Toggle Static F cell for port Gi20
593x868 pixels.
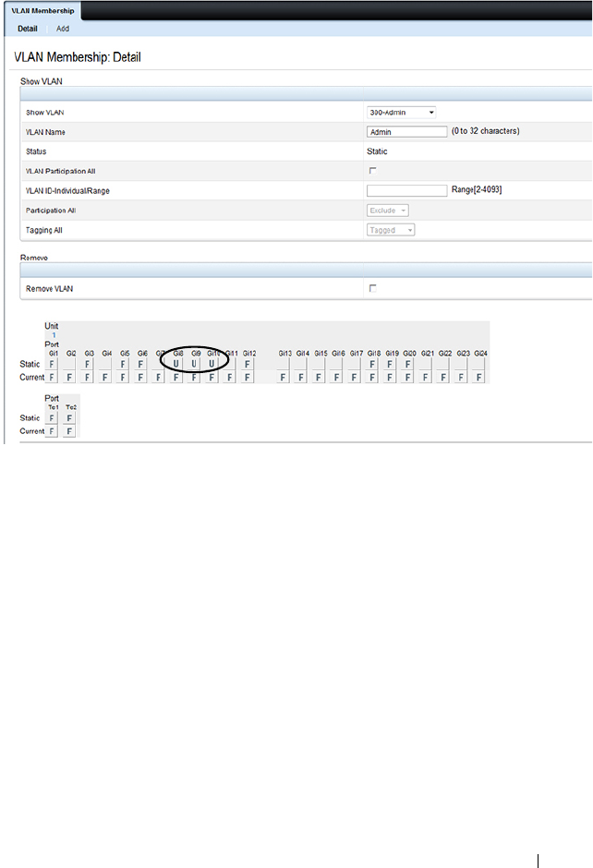(407, 364)
